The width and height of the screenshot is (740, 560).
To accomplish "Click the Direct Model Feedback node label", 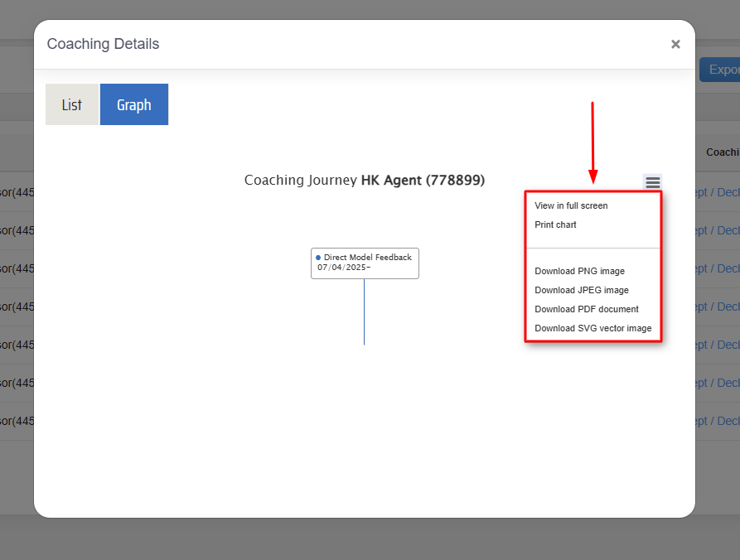I will [368, 258].
